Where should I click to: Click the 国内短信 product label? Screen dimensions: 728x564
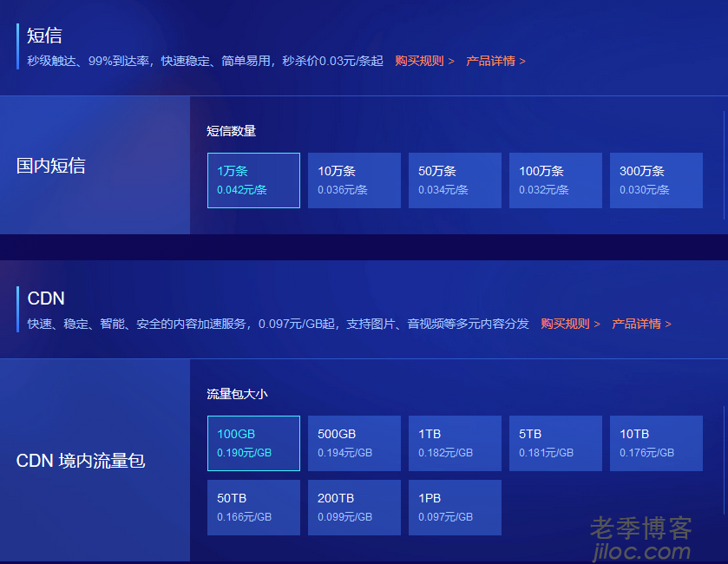(51, 166)
